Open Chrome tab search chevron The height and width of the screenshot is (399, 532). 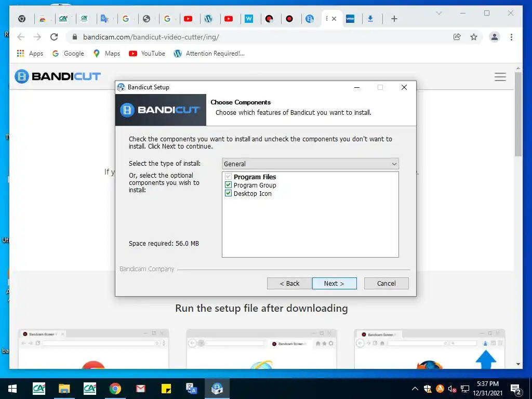click(438, 13)
